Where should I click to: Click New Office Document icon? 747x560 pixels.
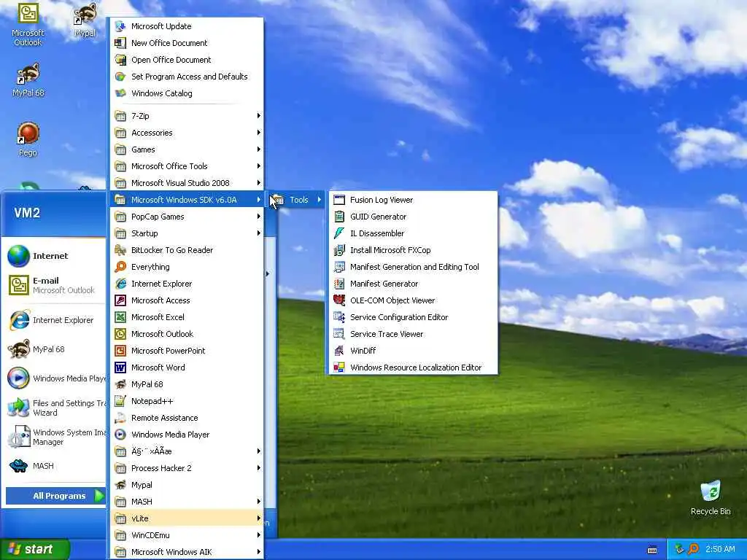coord(120,43)
